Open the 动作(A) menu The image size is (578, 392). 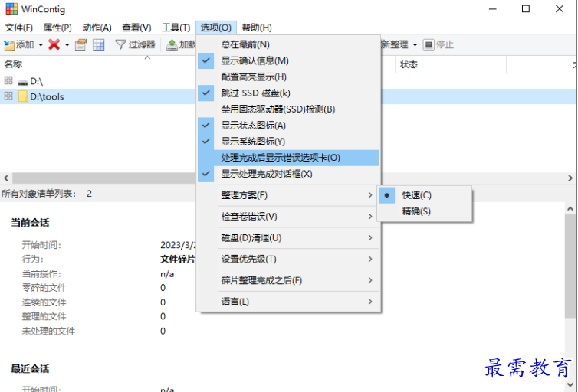(97, 28)
